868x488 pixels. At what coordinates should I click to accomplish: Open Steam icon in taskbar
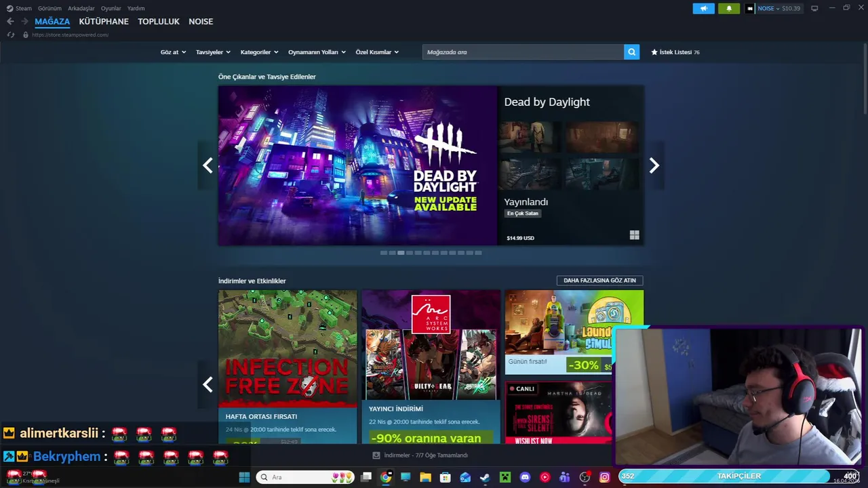pos(485,477)
